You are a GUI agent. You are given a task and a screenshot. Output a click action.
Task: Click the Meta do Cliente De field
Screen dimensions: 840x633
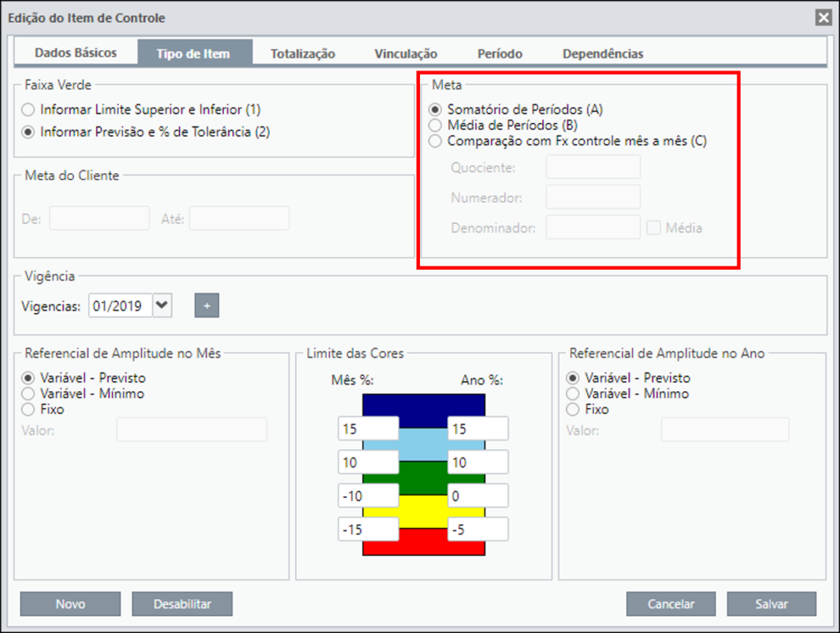[99, 218]
